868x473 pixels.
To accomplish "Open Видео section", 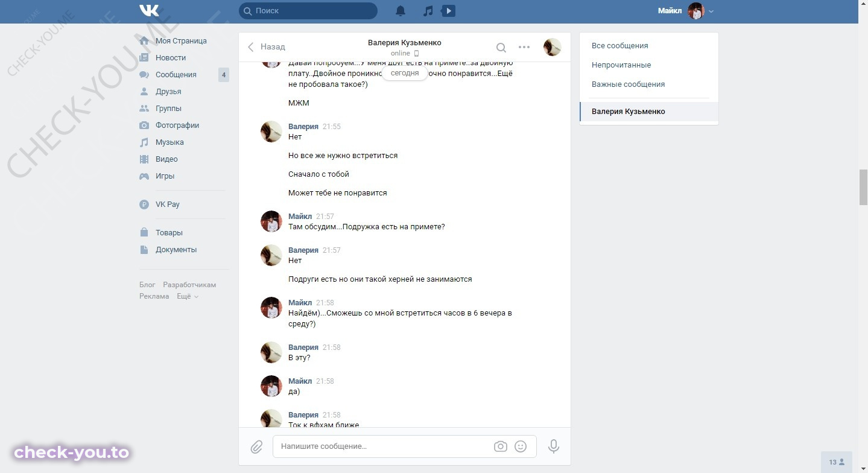I will pyautogui.click(x=166, y=159).
